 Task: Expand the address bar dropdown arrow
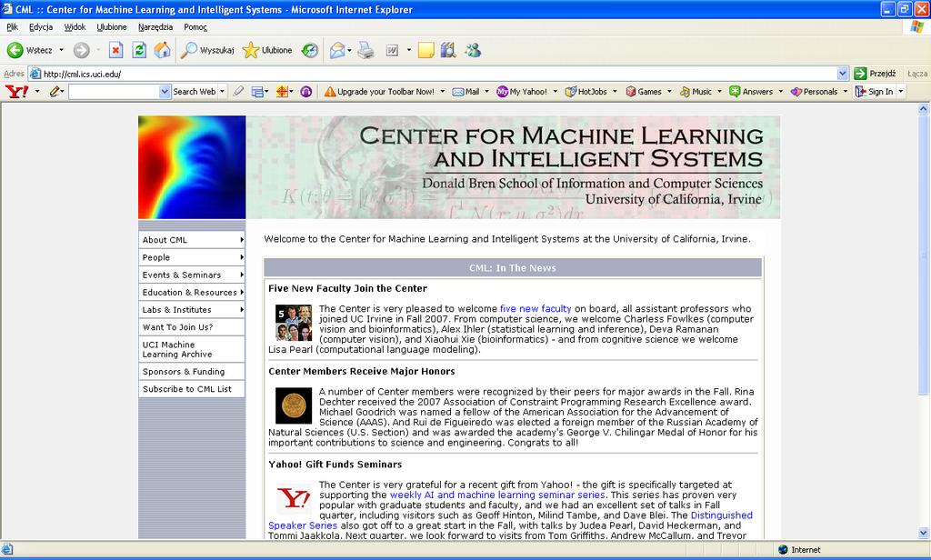843,74
